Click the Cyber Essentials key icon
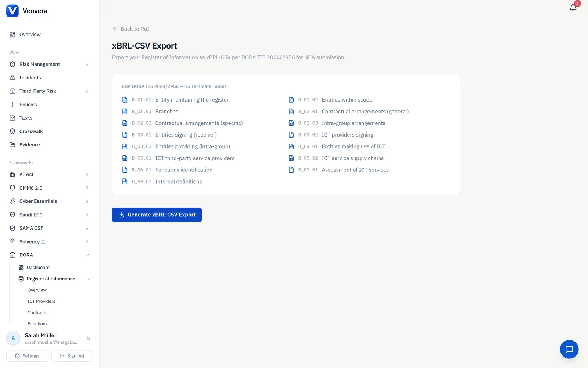The height and width of the screenshot is (368, 588). [x=12, y=201]
